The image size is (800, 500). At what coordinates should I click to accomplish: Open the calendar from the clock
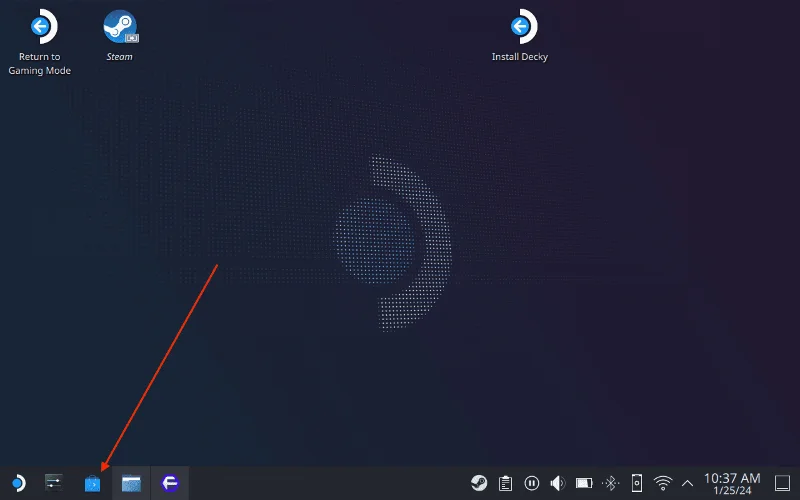[x=732, y=484]
